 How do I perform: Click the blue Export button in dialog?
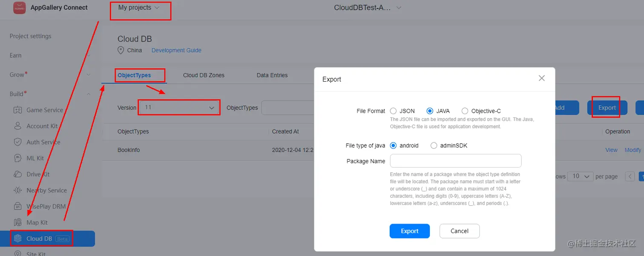pos(410,231)
